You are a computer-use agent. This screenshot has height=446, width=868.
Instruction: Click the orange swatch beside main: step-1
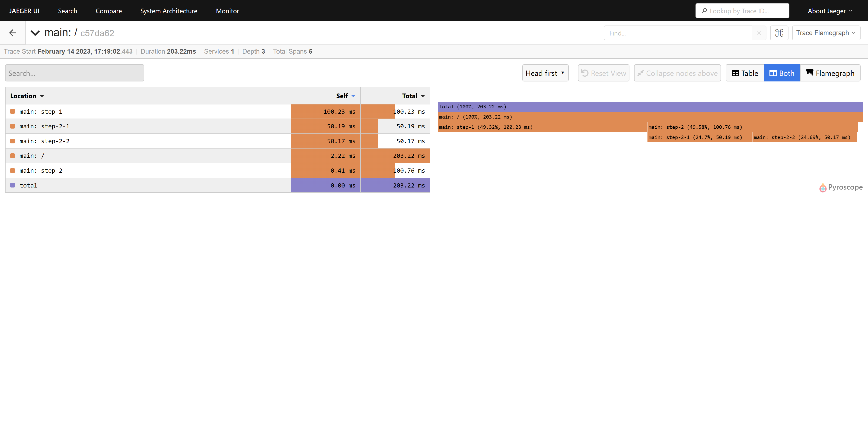pyautogui.click(x=13, y=111)
